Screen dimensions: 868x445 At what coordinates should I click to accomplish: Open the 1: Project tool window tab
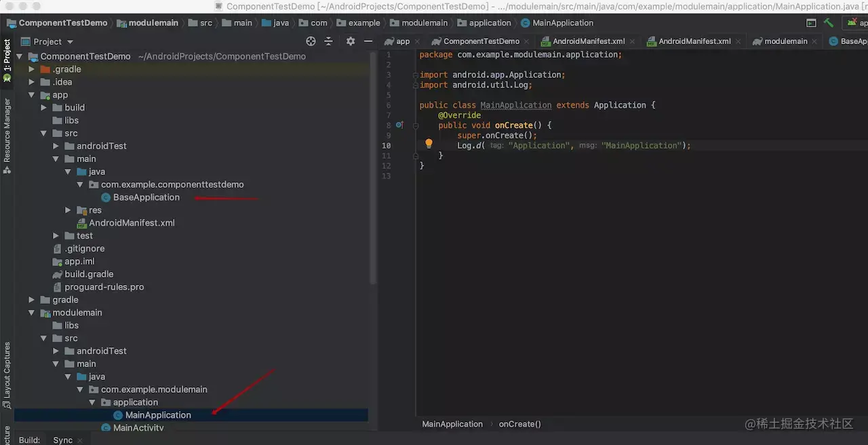(7, 60)
